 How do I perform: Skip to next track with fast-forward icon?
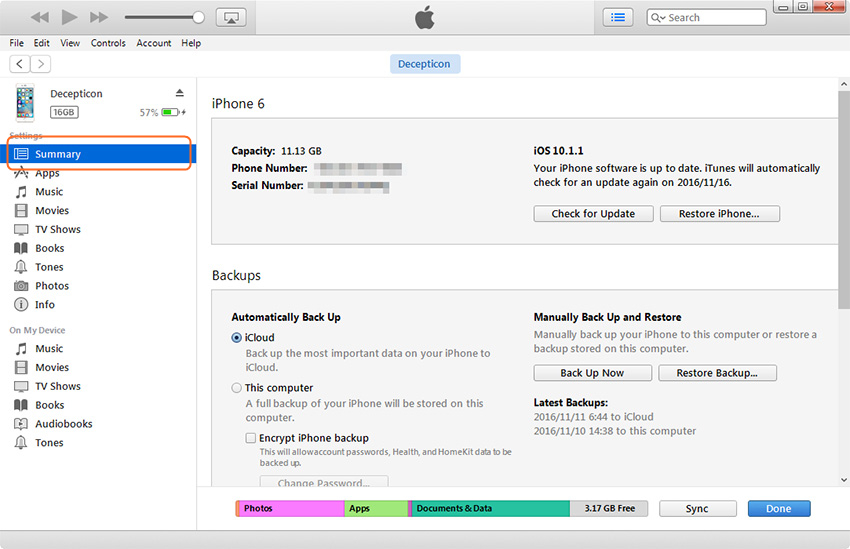tap(99, 18)
